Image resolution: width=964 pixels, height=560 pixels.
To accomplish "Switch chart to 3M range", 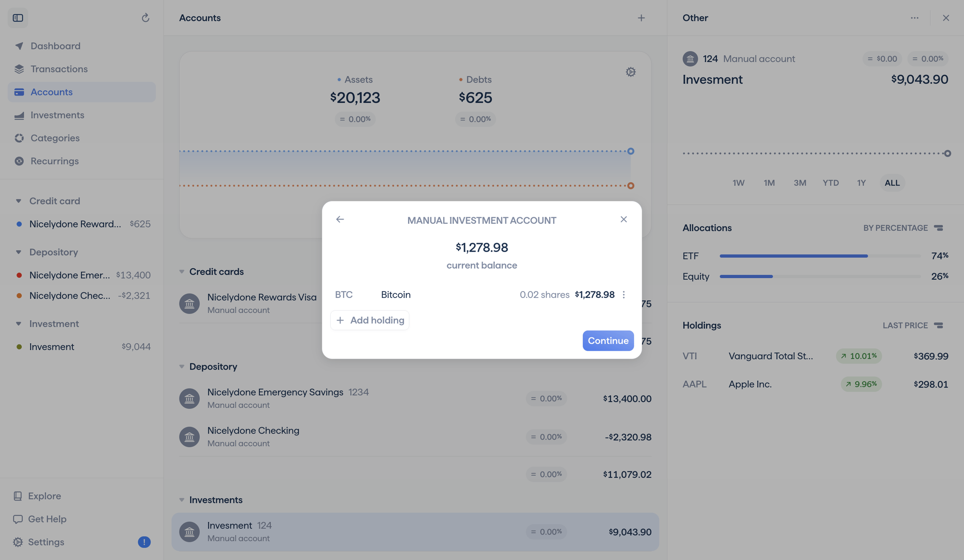I will [800, 183].
